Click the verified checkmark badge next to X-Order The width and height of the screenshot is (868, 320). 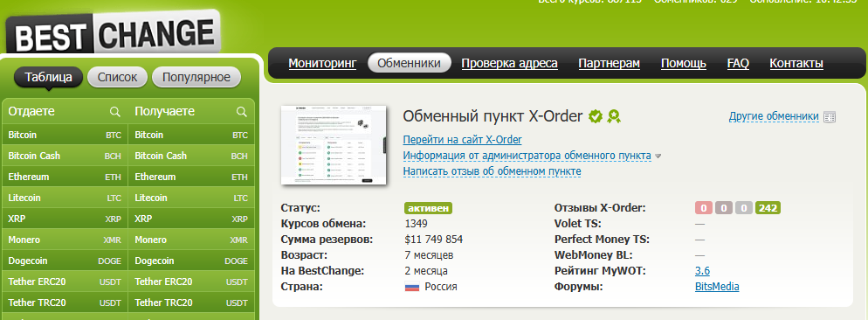(x=596, y=116)
